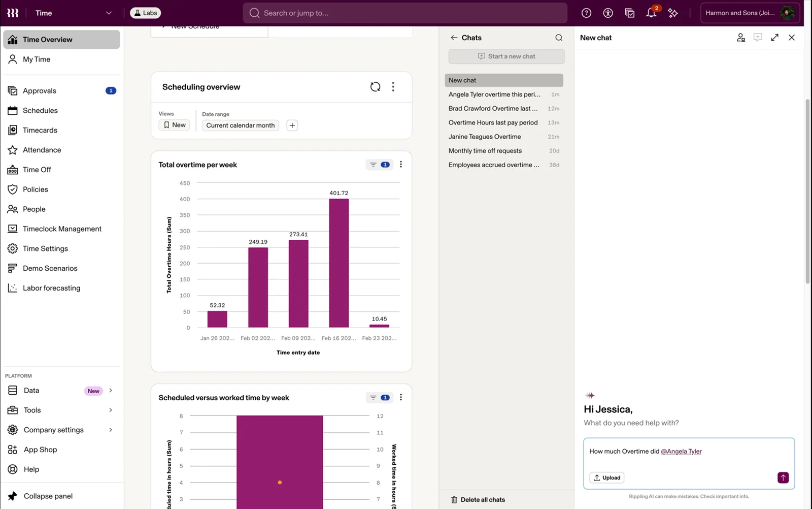The height and width of the screenshot is (509, 812).
Task: Open filter on Total overtime per week
Action: (379, 165)
